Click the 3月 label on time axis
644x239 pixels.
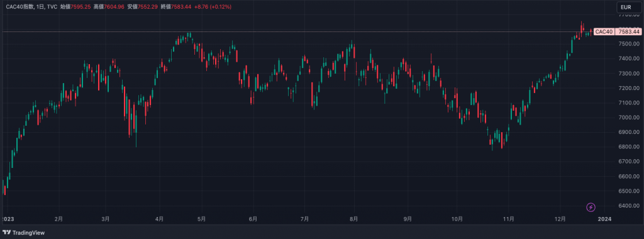point(106,220)
